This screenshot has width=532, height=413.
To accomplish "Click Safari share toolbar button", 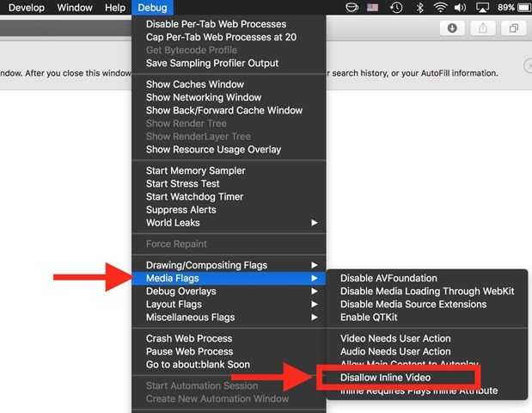I will (482, 28).
